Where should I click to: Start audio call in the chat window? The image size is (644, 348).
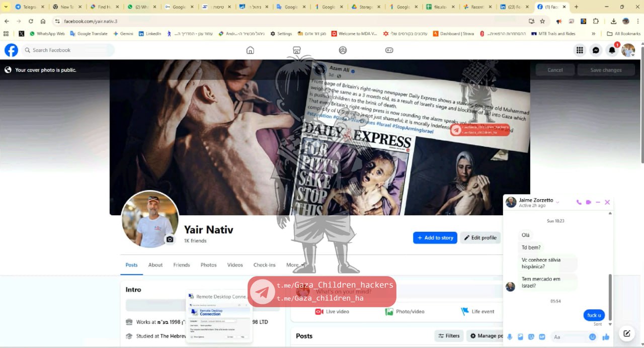[579, 202]
